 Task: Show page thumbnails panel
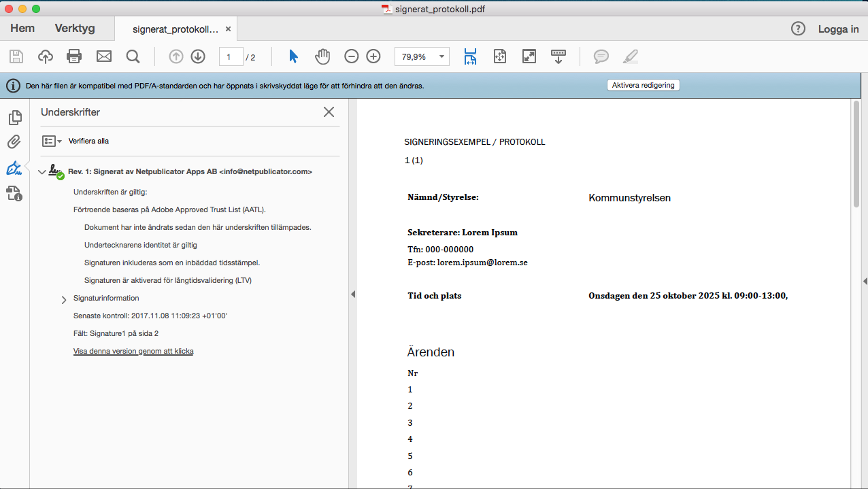click(14, 118)
